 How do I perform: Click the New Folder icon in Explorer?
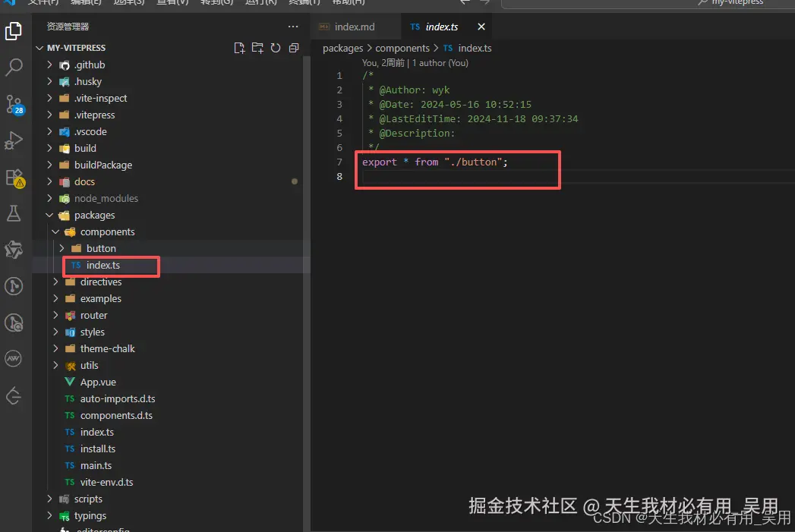[x=257, y=47]
